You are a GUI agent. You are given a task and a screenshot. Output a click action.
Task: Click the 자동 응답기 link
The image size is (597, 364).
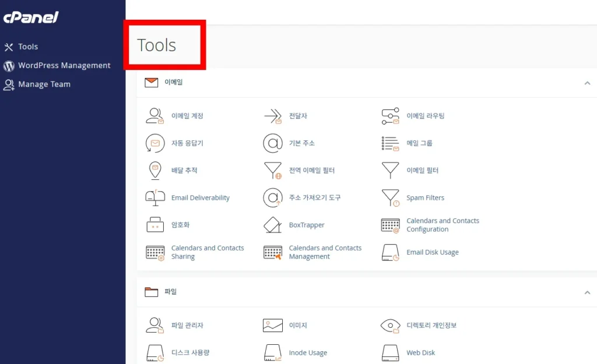pyautogui.click(x=187, y=143)
